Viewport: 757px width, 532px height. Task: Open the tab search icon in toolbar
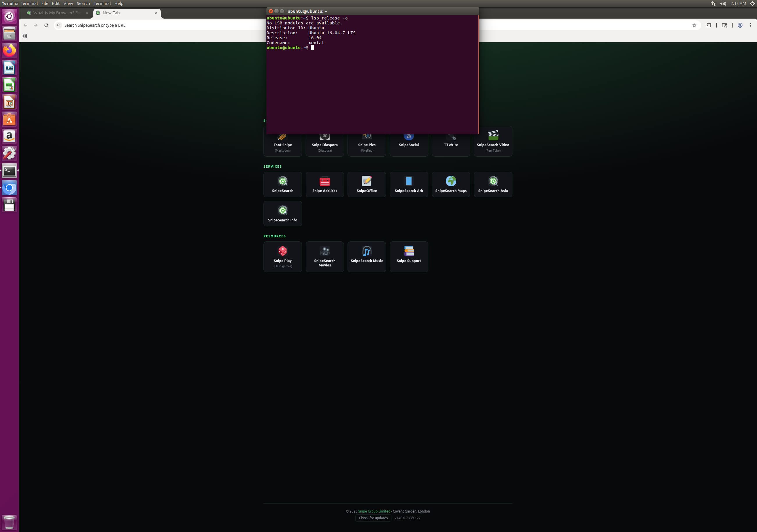724,25
